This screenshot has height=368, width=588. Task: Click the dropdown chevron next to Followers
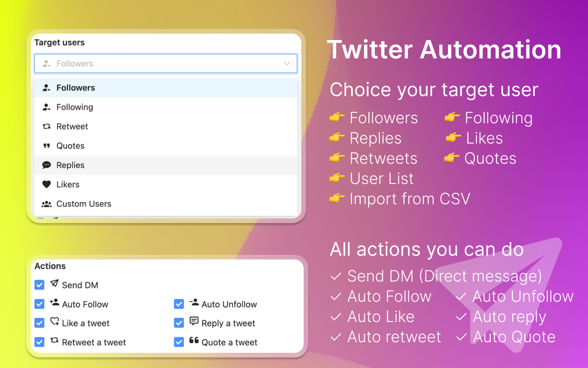(287, 63)
